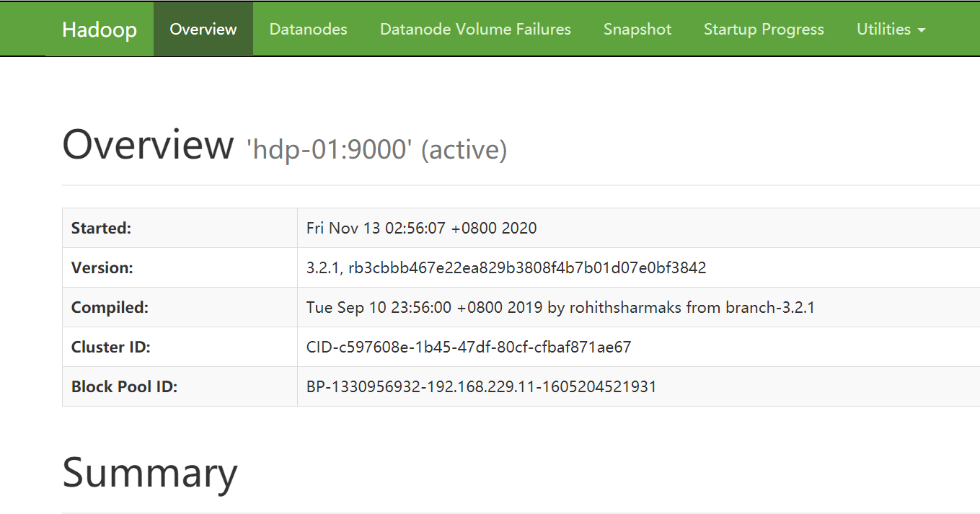Select the Cluster ID: row label
This screenshot has height=514, width=980.
(x=110, y=347)
